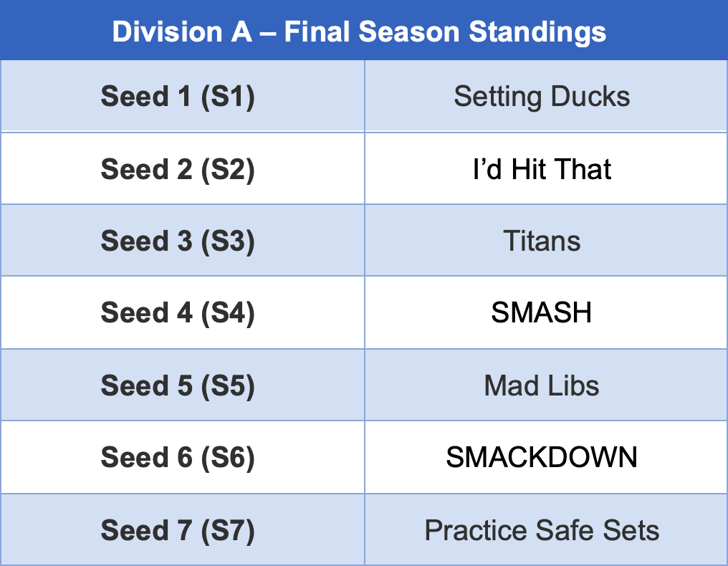
Task: Click the SMACKDOWN team cell
Action: click(542, 458)
